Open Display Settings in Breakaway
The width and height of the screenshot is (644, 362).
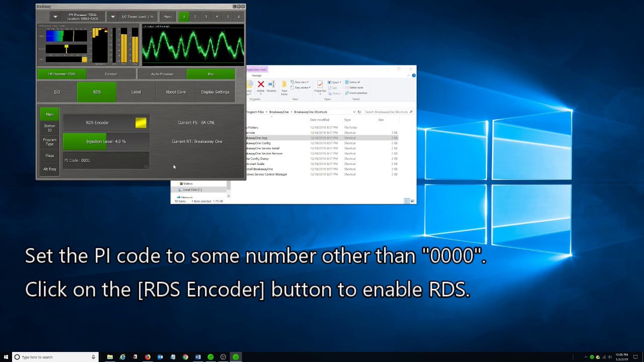[x=215, y=92]
